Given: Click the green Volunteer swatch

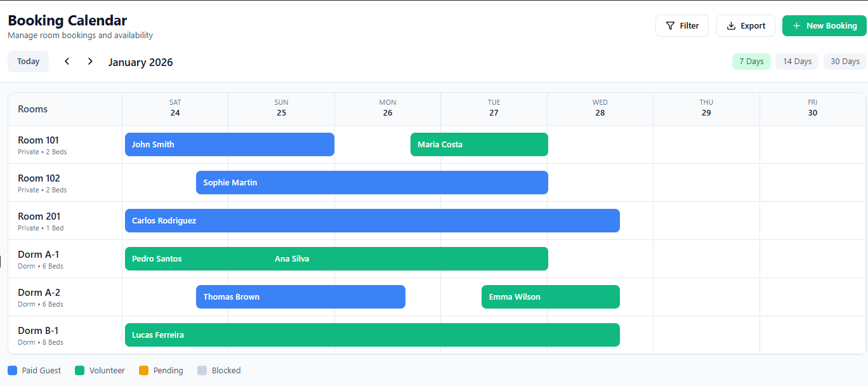Looking at the screenshot, I should click(80, 370).
